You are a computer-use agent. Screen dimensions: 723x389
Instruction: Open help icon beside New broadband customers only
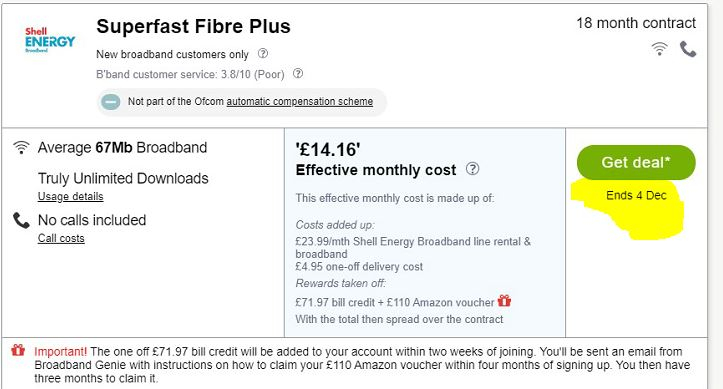coord(263,53)
